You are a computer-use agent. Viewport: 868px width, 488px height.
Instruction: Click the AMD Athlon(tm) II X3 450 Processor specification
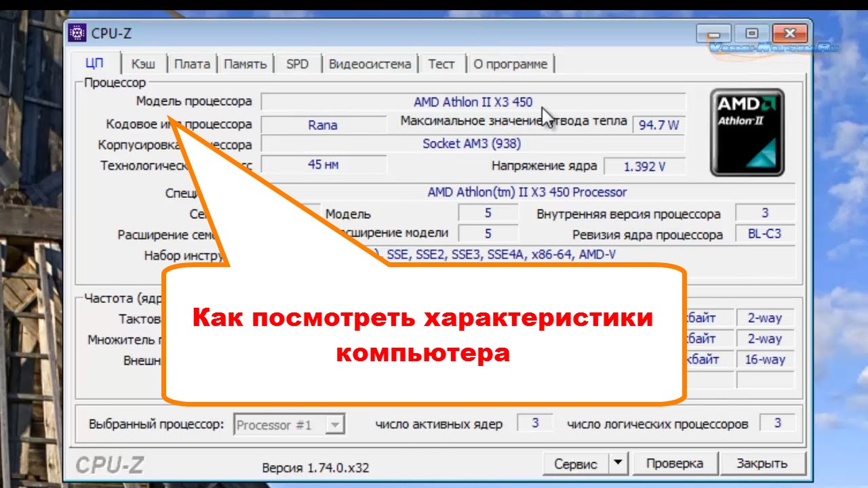[x=527, y=192]
